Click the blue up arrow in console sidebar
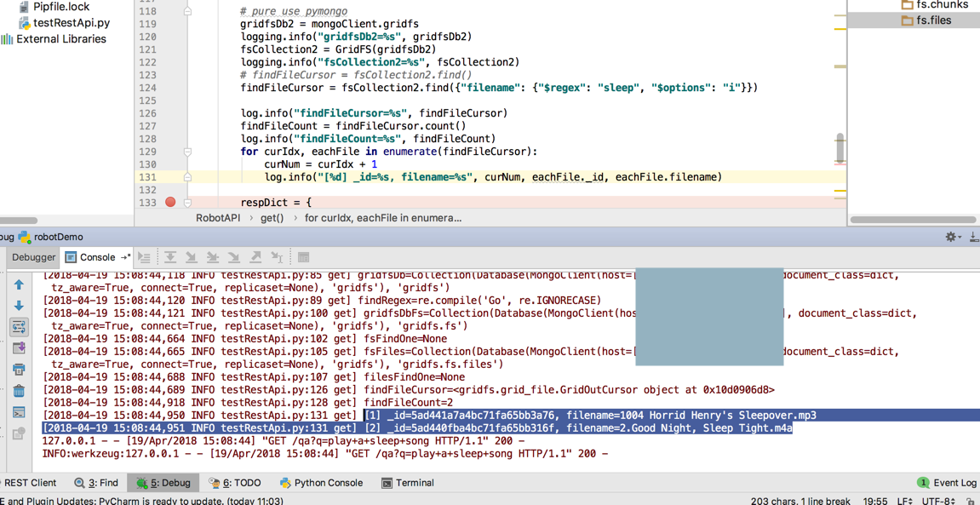 click(x=19, y=284)
